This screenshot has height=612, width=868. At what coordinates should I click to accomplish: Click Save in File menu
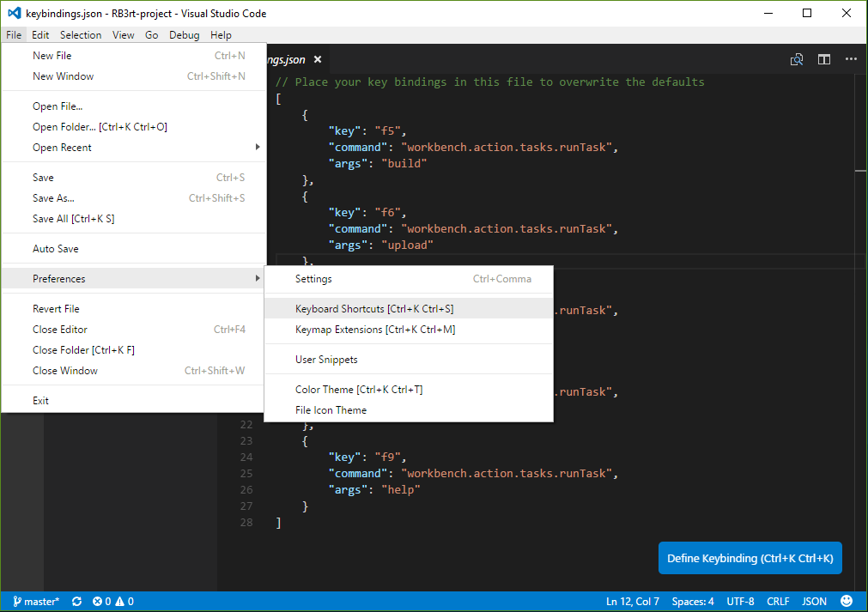coord(133,177)
